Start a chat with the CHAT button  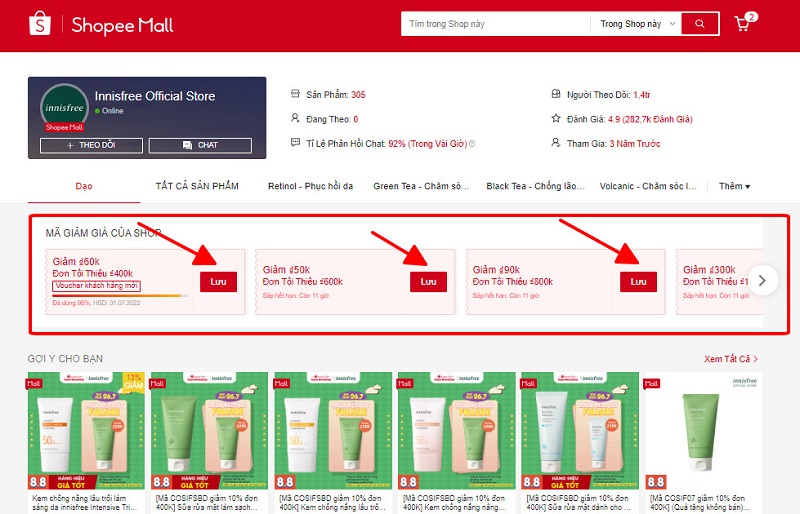pyautogui.click(x=200, y=145)
